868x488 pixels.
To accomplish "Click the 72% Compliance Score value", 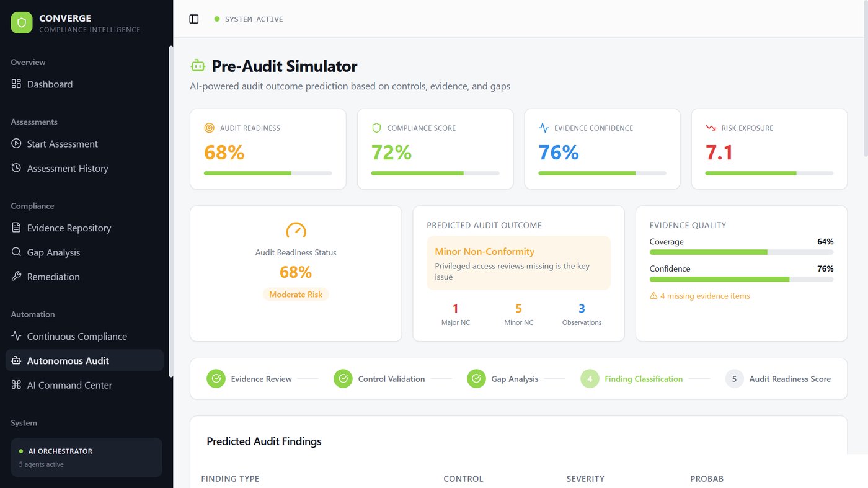I will (391, 152).
